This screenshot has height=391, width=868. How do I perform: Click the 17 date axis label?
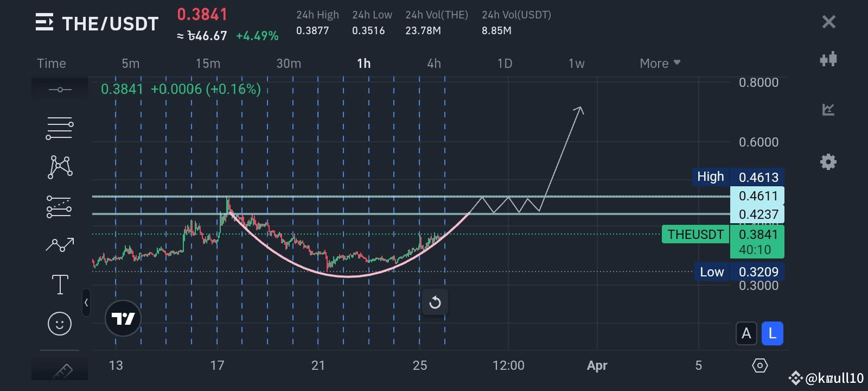click(x=217, y=365)
